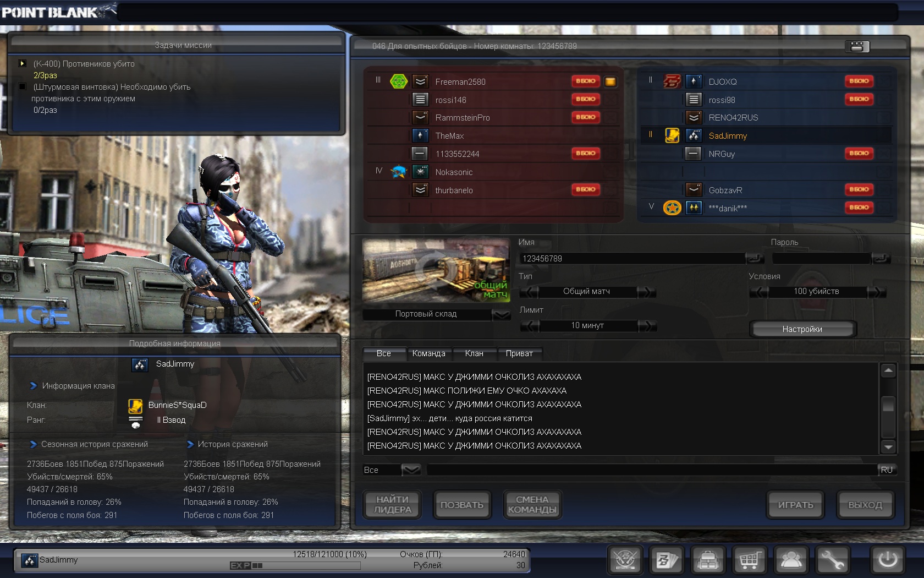Open the shopping cart store
924x578 pixels.
pyautogui.click(x=749, y=560)
